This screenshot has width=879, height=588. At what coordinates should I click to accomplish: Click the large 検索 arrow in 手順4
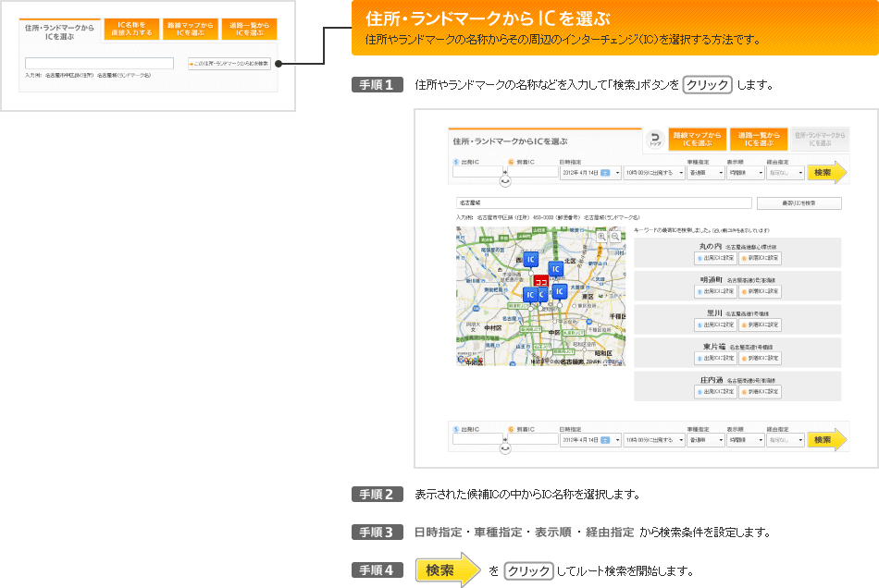click(x=448, y=570)
